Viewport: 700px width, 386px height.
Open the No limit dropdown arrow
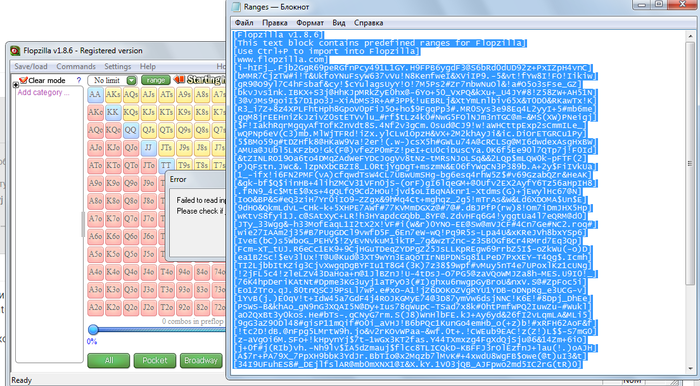(131, 80)
